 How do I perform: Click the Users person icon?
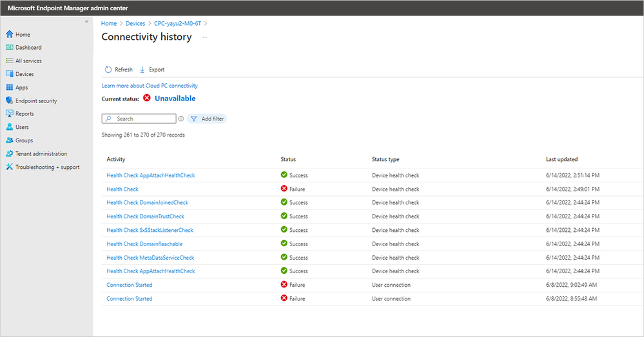pyautogui.click(x=10, y=127)
